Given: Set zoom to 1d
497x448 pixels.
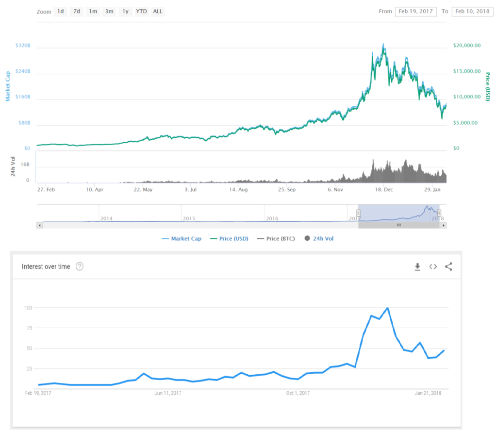Looking at the screenshot, I should (61, 12).
